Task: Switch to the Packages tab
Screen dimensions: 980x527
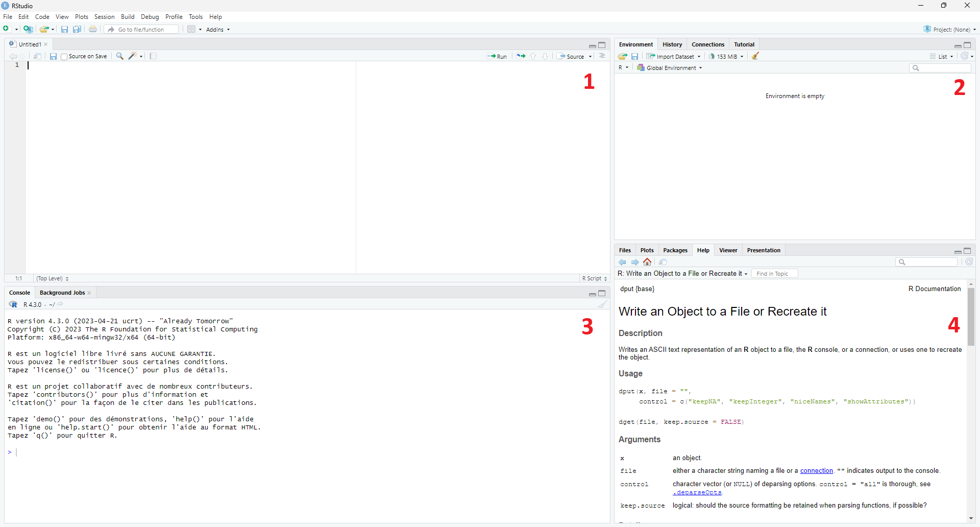Action: 675,250
